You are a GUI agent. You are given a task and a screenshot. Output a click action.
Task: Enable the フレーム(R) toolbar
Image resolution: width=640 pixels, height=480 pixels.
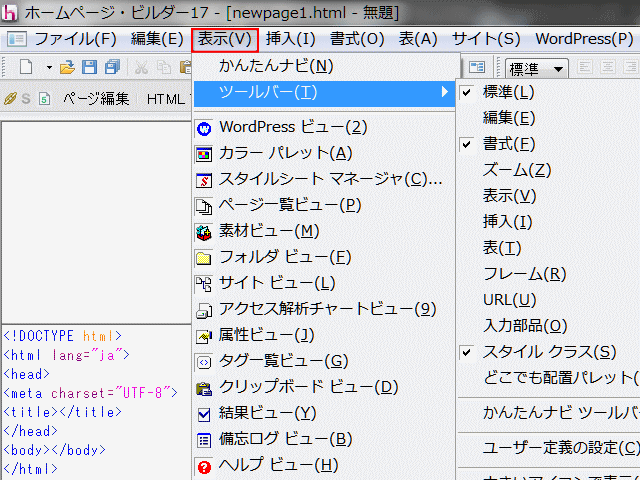[549, 274]
